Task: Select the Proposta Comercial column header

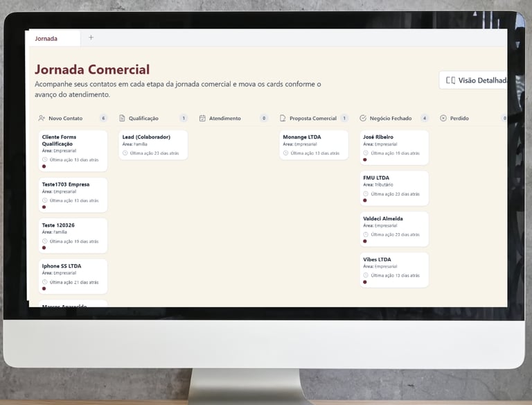Action: (314, 118)
